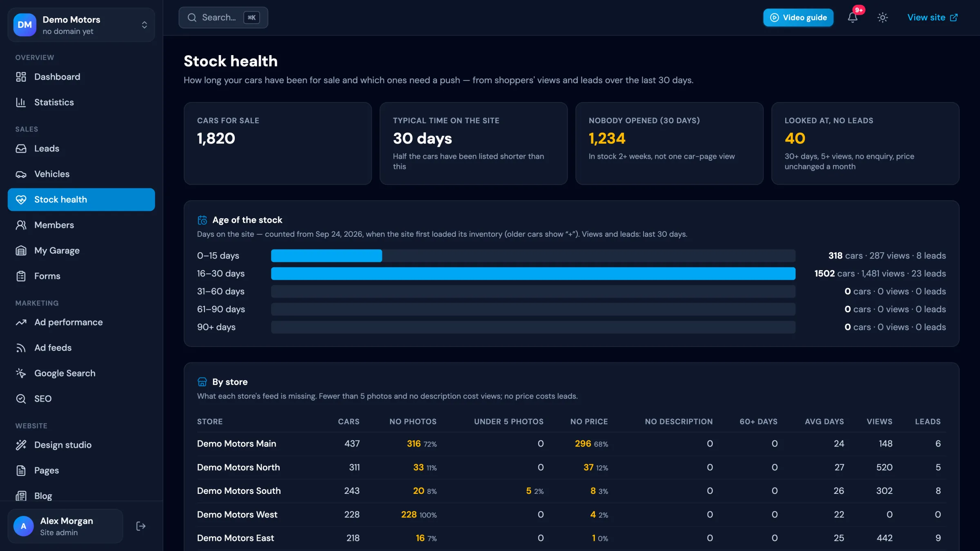Click the Members people icon
This screenshot has width=980, height=551.
(21, 225)
